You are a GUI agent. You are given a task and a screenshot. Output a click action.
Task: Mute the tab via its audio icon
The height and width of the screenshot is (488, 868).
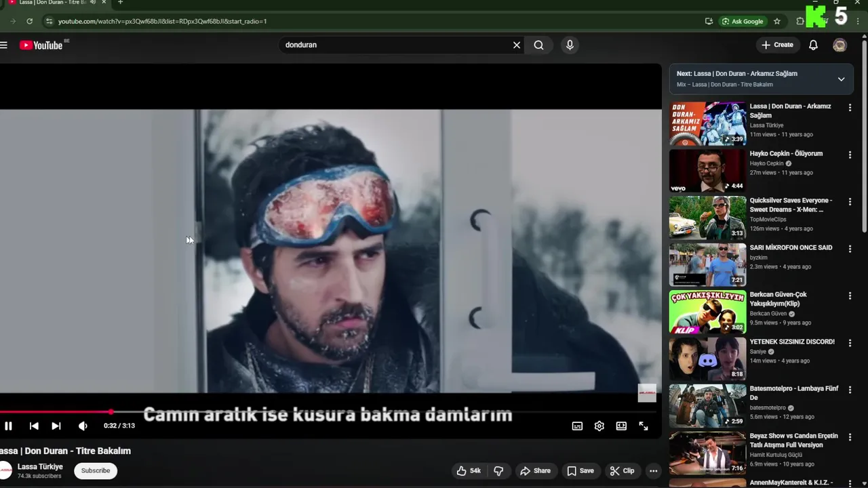click(x=93, y=2)
